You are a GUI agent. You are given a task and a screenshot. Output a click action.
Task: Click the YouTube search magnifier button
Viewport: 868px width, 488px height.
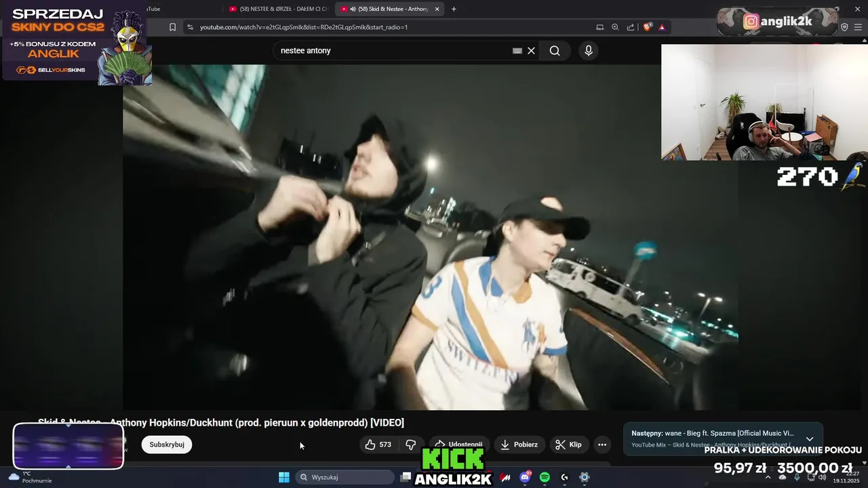click(x=555, y=51)
